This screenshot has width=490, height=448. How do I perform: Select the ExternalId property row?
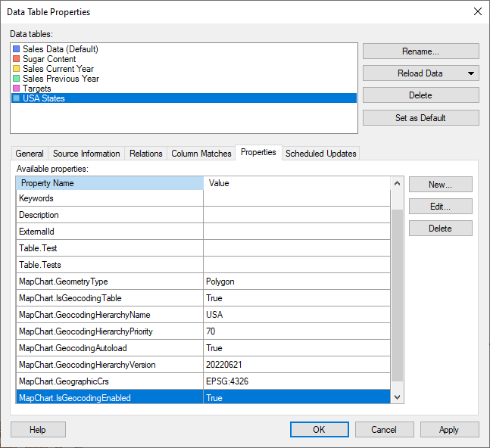click(203, 232)
